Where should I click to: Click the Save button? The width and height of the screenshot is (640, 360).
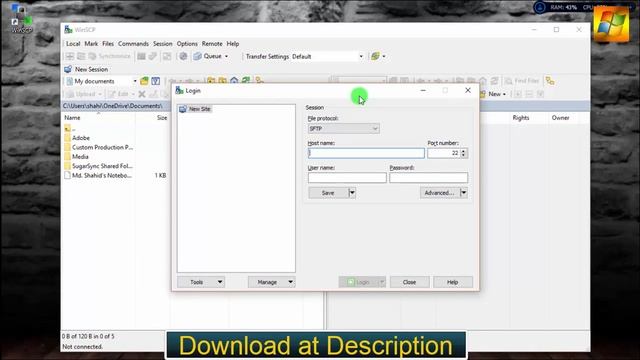pyautogui.click(x=328, y=193)
